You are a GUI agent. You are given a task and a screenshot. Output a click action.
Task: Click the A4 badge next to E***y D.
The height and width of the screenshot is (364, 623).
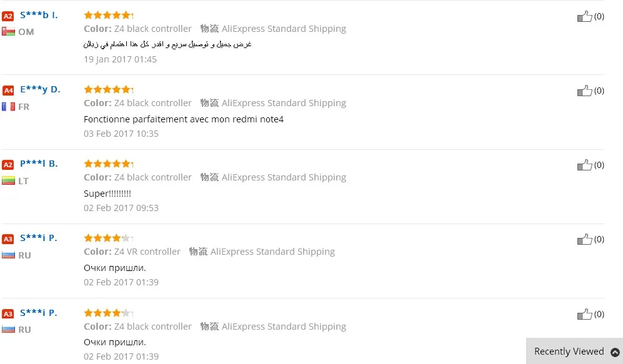coord(8,90)
